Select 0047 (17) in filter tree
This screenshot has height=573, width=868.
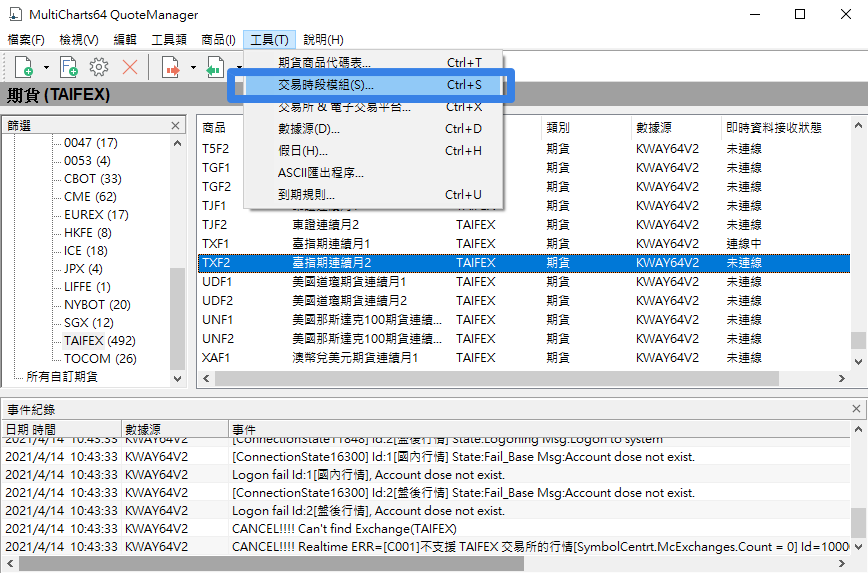click(91, 143)
